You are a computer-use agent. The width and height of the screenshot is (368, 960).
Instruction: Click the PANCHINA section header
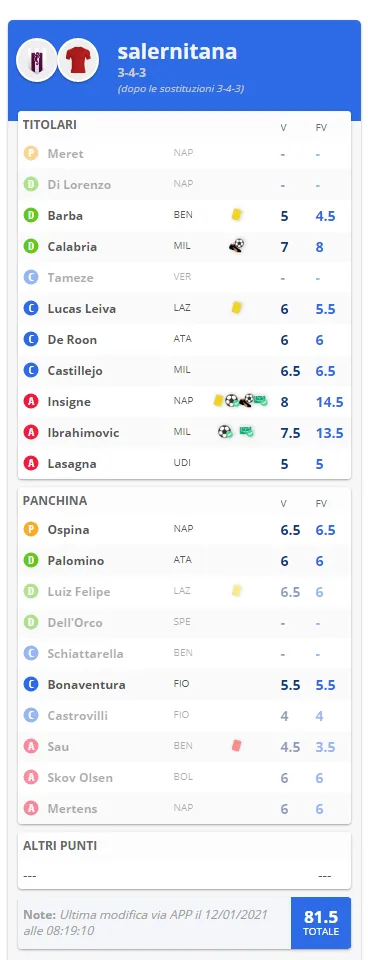[x=55, y=500]
